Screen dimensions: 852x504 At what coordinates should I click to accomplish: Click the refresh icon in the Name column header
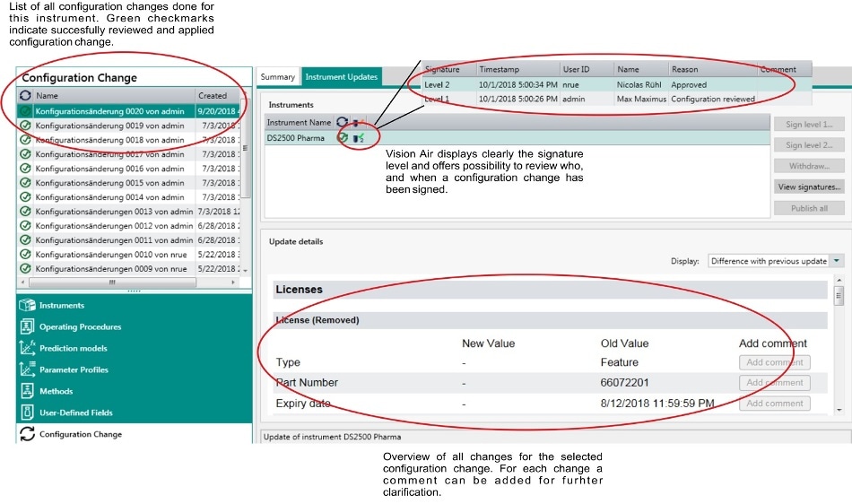[x=25, y=96]
